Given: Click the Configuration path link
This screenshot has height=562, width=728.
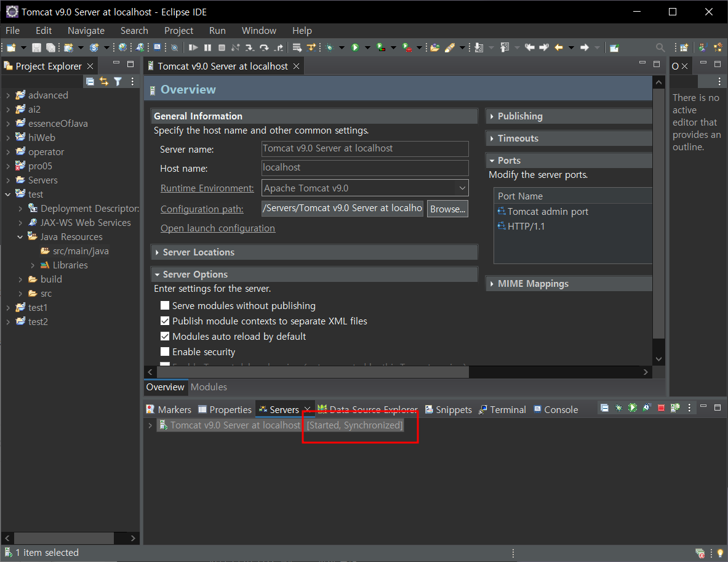Looking at the screenshot, I should tap(202, 209).
